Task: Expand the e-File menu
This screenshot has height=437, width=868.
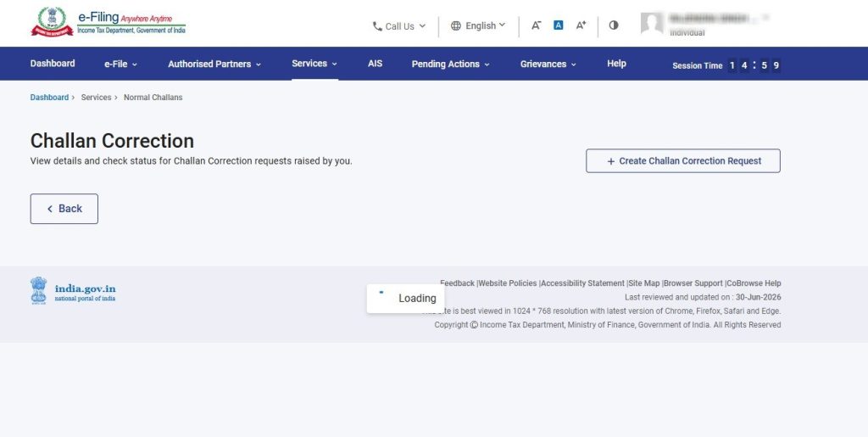Action: [120, 64]
